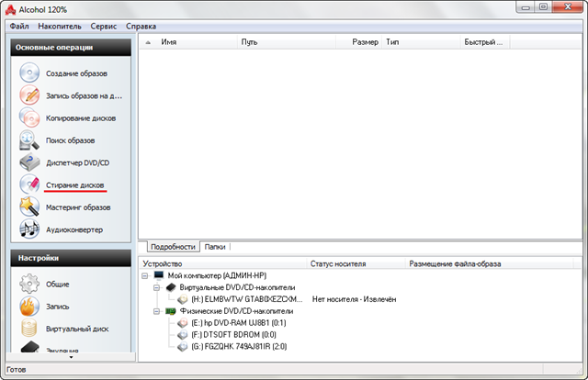588x380 pixels.
Task: Collapse the Мой компьютер tree node
Action: coord(145,275)
